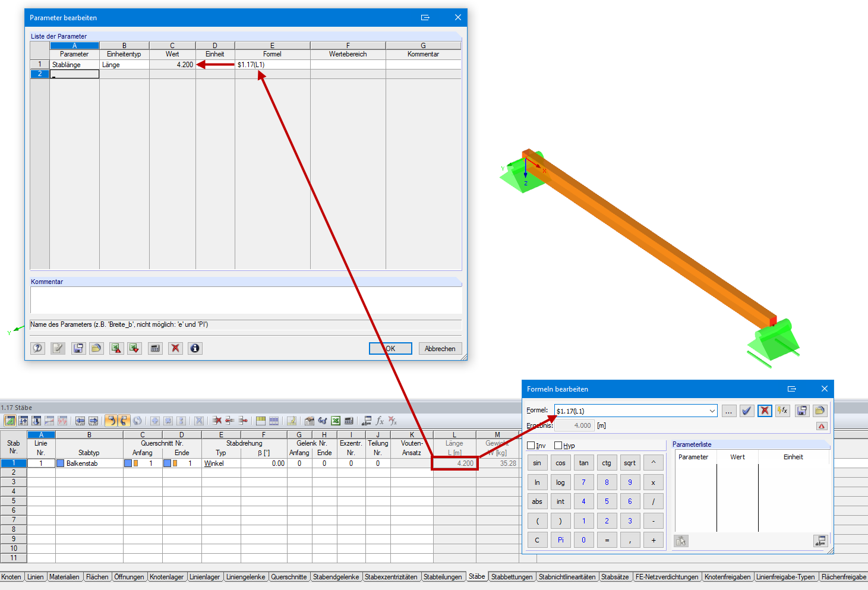Image resolution: width=868 pixels, height=590 pixels.
Task: Switch to the Knotenlager tab
Action: point(166,577)
